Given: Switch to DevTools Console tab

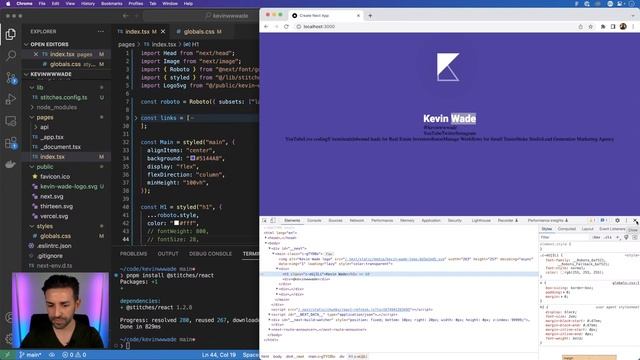Looking at the screenshot, I should point(314,220).
